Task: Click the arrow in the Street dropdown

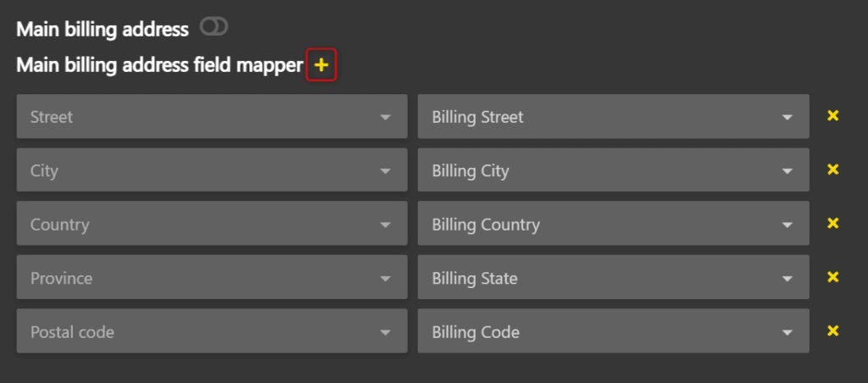Action: (x=386, y=117)
